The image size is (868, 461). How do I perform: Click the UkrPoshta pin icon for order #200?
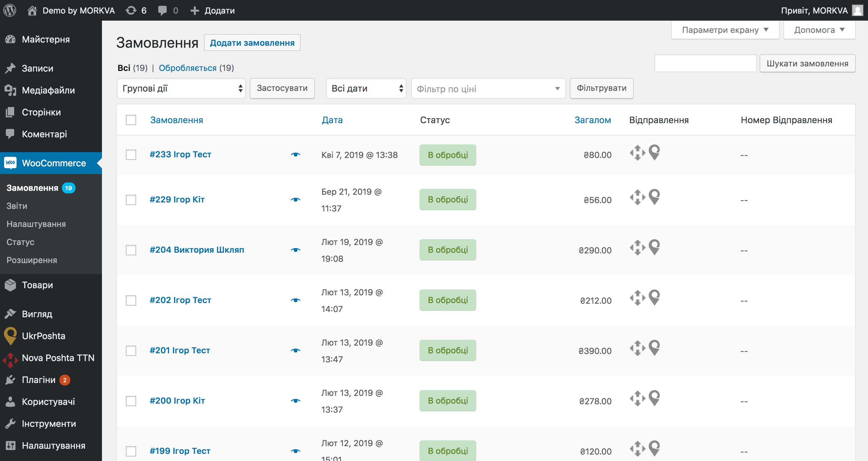coord(654,398)
